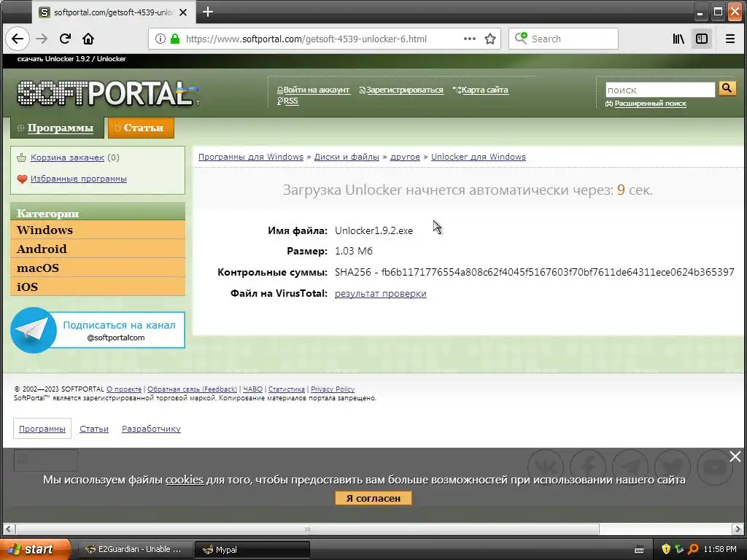This screenshot has height=560, width=747.
Task: Toggle the sidebar view icon
Action: pos(702,39)
